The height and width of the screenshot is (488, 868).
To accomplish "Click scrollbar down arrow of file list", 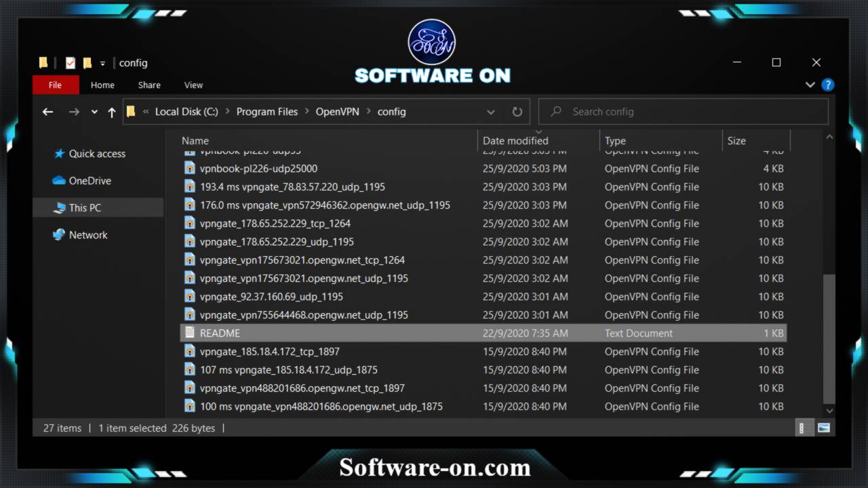I will (x=829, y=411).
